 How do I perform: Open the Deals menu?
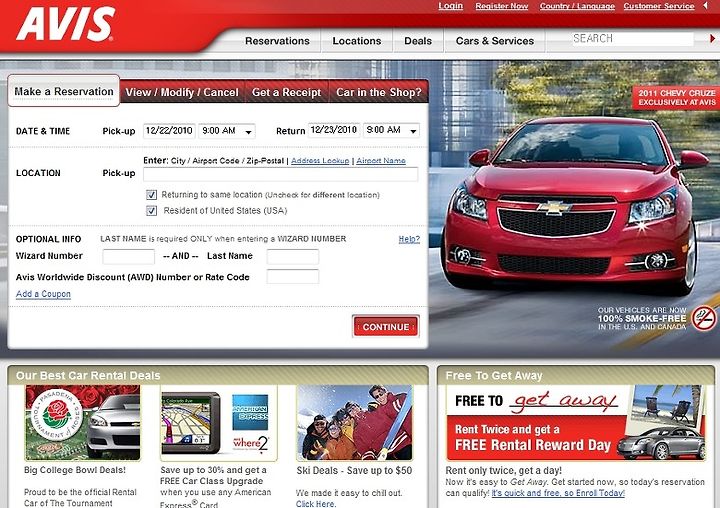(418, 41)
